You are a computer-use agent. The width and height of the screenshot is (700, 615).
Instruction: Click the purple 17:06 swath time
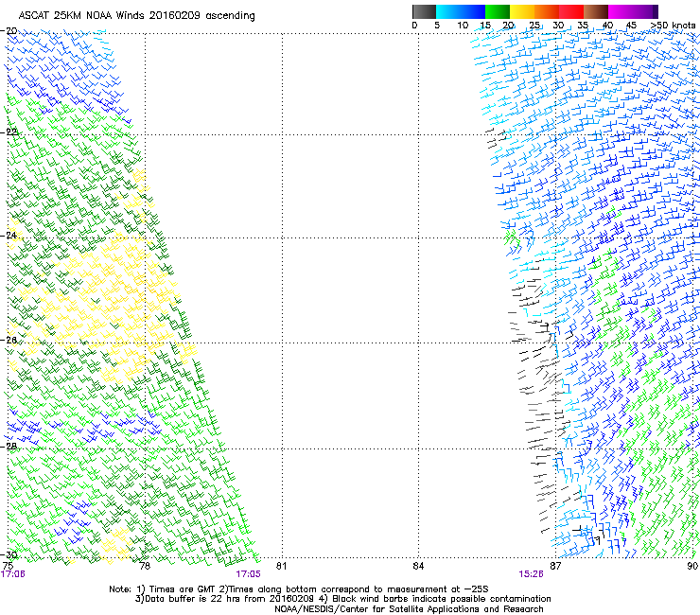pos(13,574)
